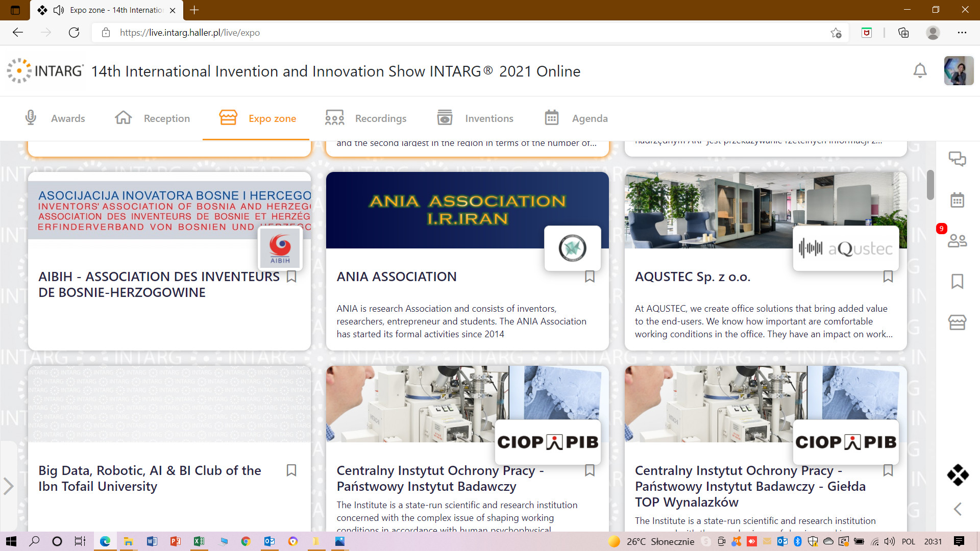Open the user profile avatar
Image resolution: width=980 pixels, height=551 pixels.
(x=959, y=70)
